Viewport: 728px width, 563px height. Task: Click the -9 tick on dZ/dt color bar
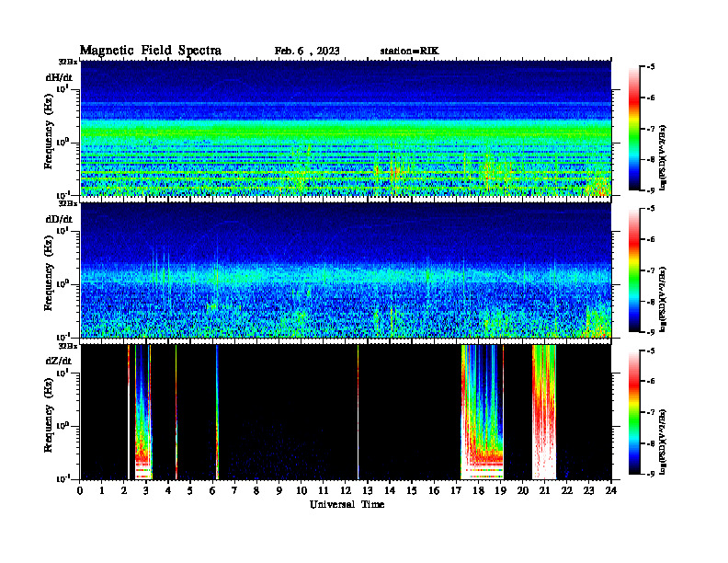tap(650, 474)
